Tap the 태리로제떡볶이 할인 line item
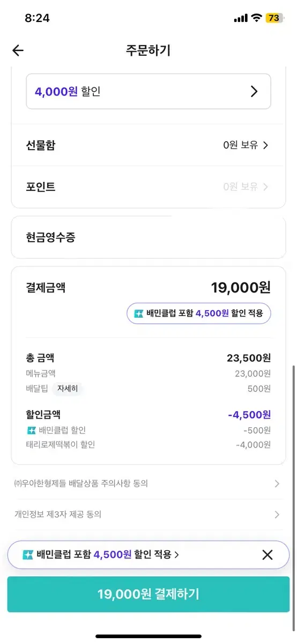The image size is (297, 644). (148, 444)
